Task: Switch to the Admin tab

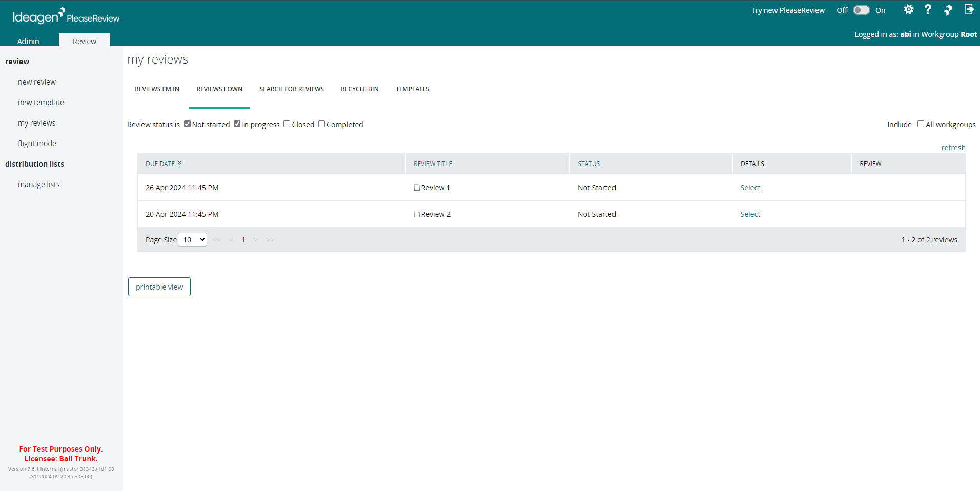Action: [x=28, y=41]
